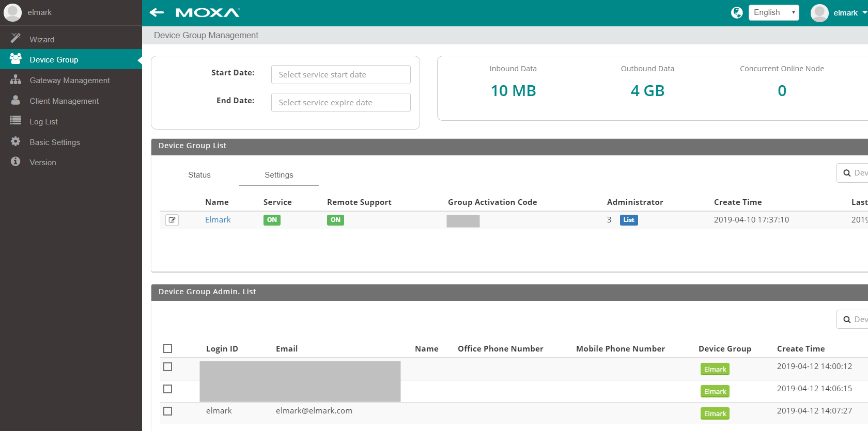
Task: Click elmark@elmark.com email cell
Action: 314,411
